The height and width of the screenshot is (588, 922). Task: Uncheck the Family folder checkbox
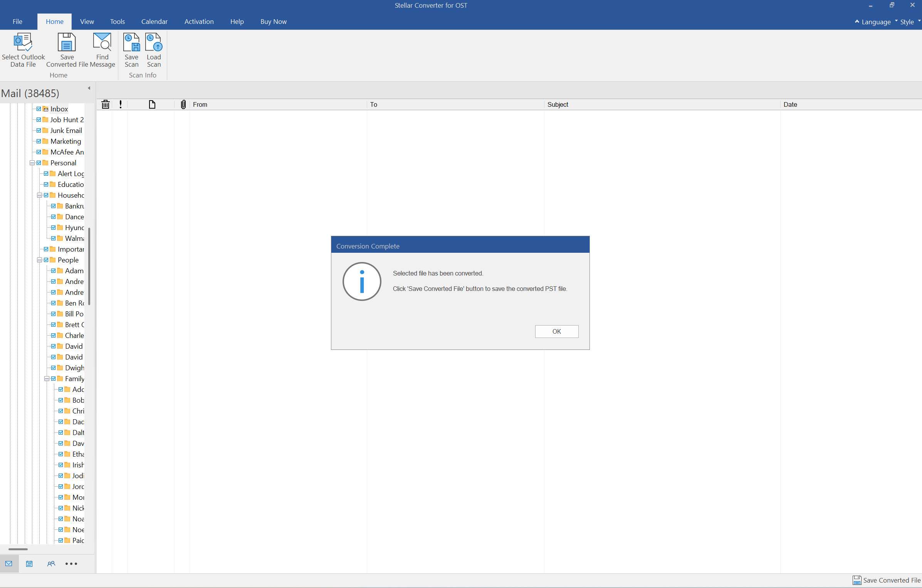[x=53, y=379]
